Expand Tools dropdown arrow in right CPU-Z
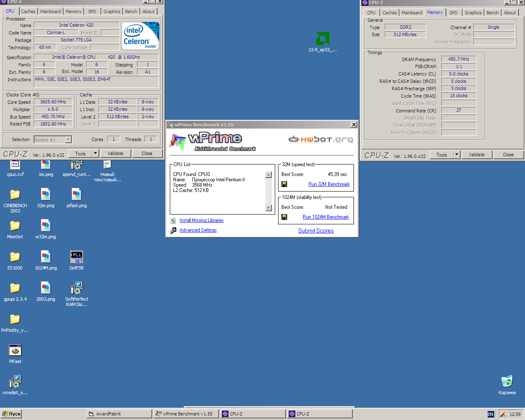The image size is (525, 420). [457, 155]
